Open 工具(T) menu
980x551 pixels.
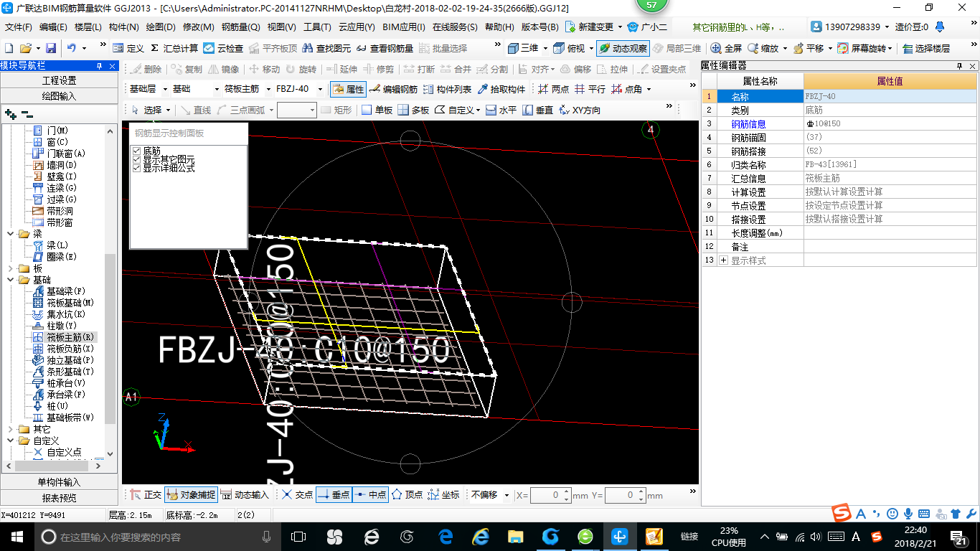click(x=317, y=27)
